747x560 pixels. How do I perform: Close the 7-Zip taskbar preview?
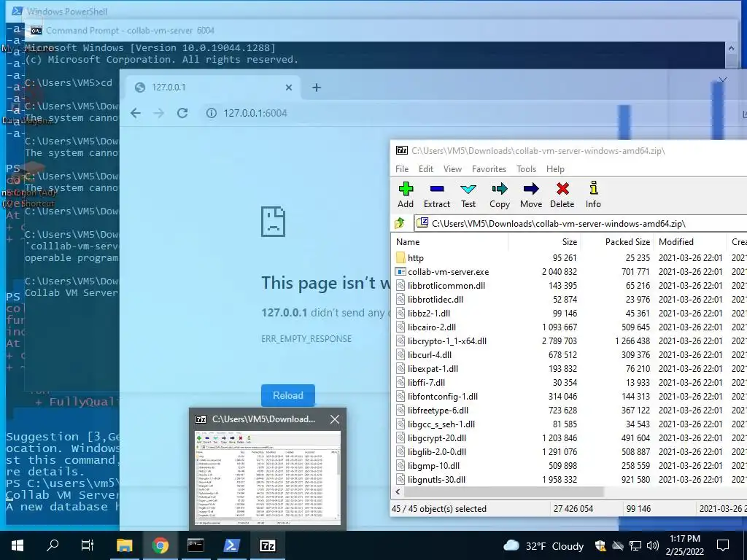[x=335, y=419]
